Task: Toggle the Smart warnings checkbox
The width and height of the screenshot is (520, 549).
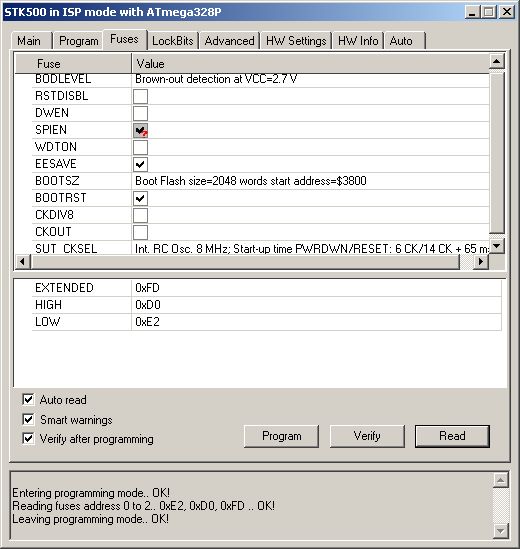Action: [x=28, y=419]
